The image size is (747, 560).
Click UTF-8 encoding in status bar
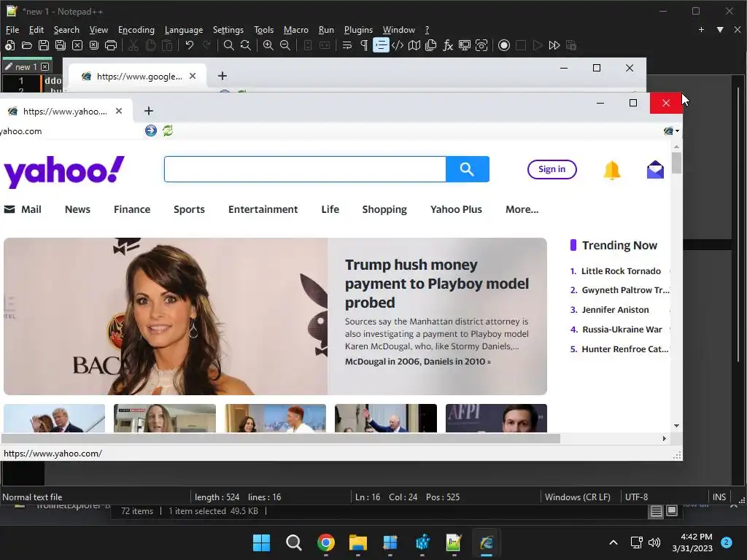(x=636, y=497)
